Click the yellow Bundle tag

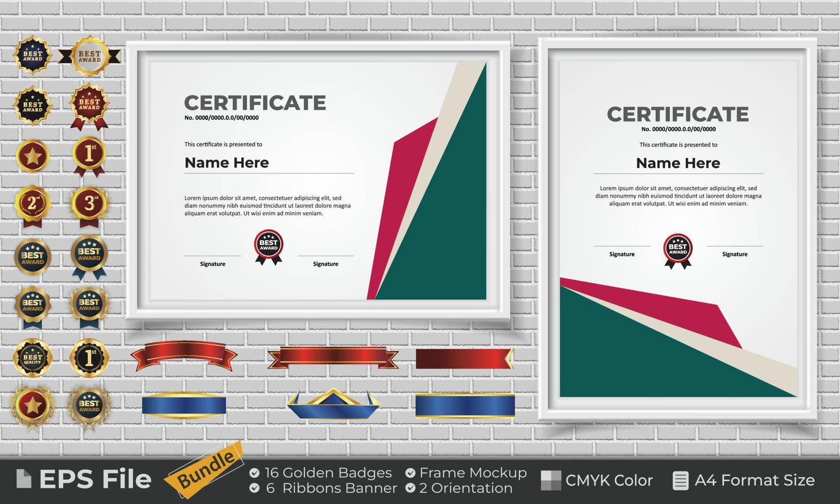pyautogui.click(x=205, y=470)
